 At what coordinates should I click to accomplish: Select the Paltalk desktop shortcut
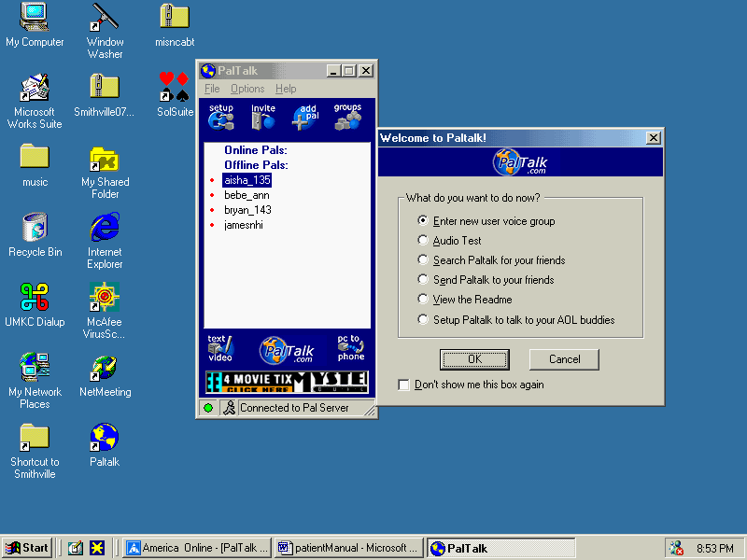105,445
